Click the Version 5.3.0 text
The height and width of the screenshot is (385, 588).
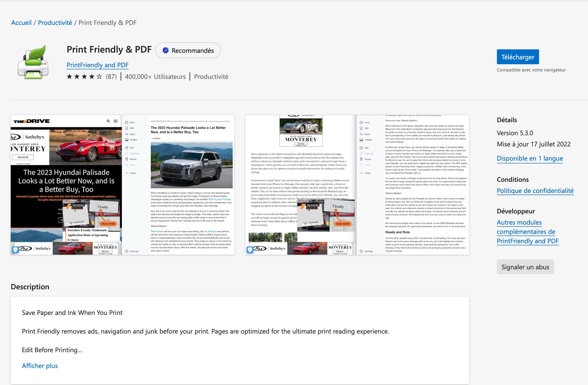[x=515, y=133]
